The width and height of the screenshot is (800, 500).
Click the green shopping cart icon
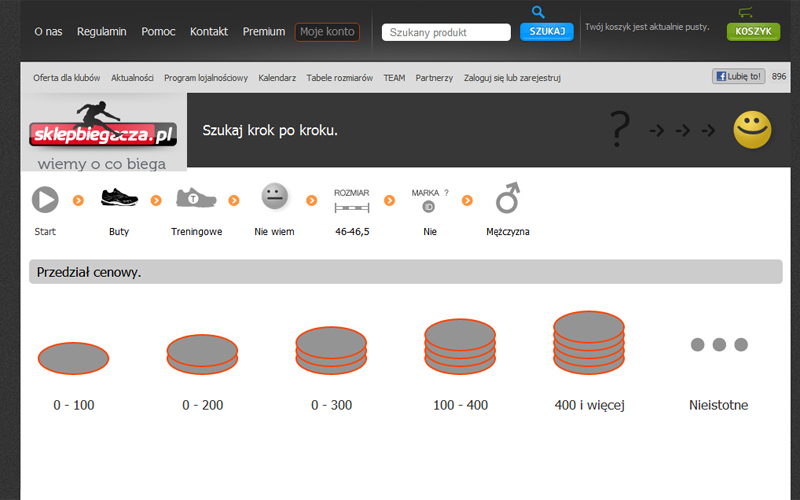[745, 12]
